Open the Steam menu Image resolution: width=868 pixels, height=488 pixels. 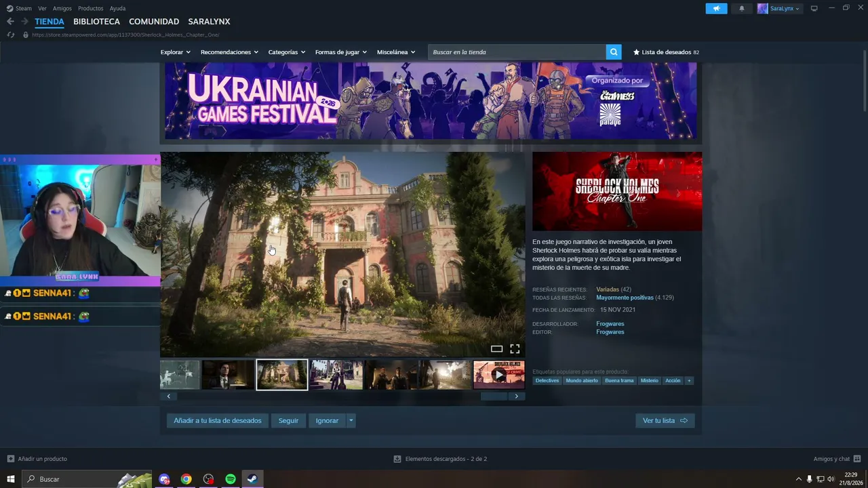point(24,8)
